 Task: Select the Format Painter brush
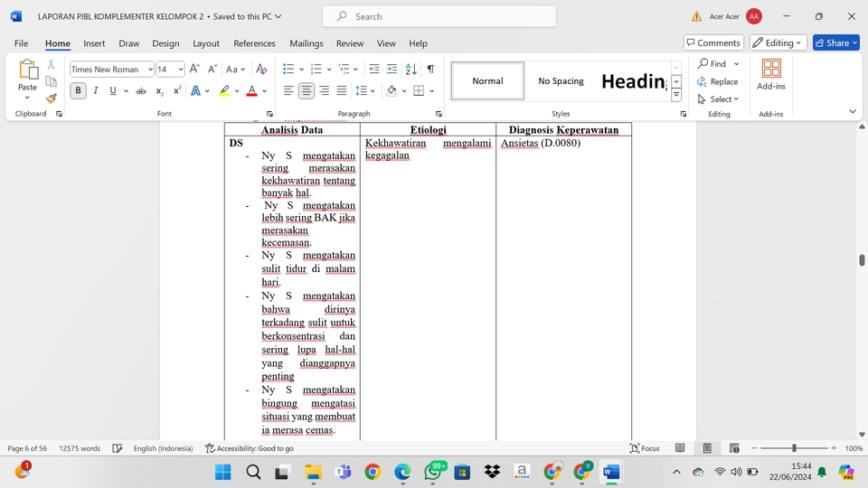click(51, 99)
